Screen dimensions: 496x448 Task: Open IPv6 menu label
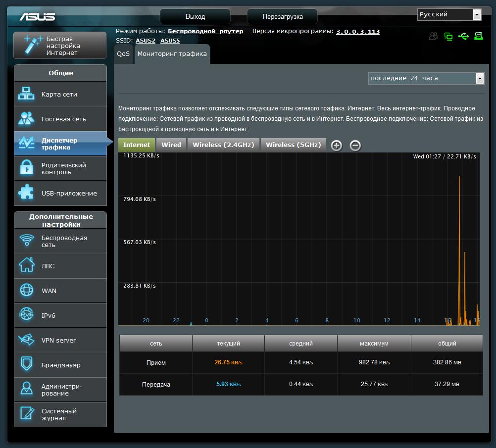(x=49, y=315)
